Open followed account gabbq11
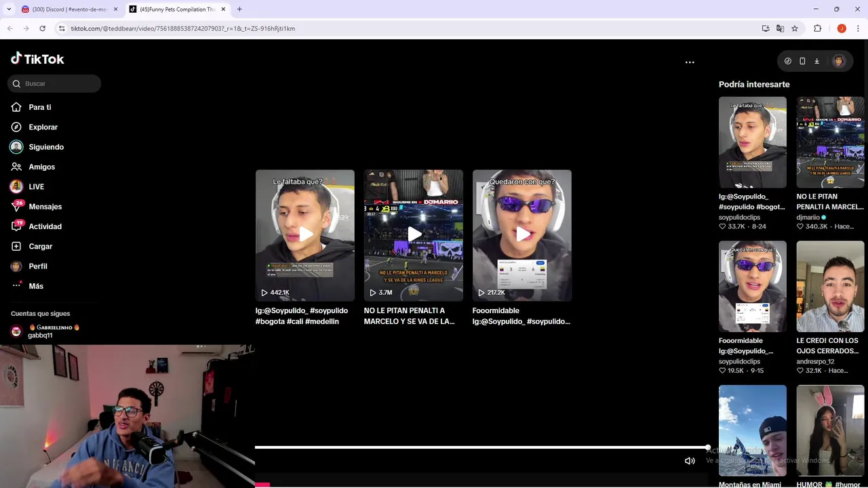Viewport: 868px width, 488px height. pos(45,331)
